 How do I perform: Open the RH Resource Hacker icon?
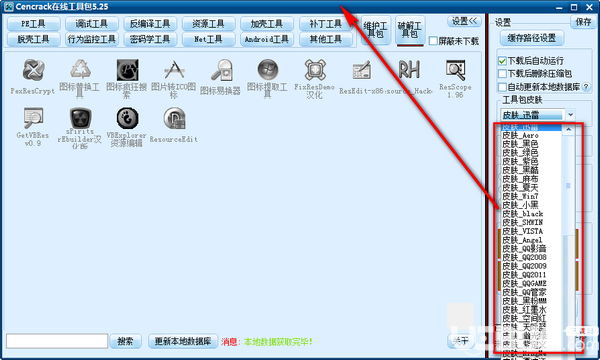click(409, 70)
